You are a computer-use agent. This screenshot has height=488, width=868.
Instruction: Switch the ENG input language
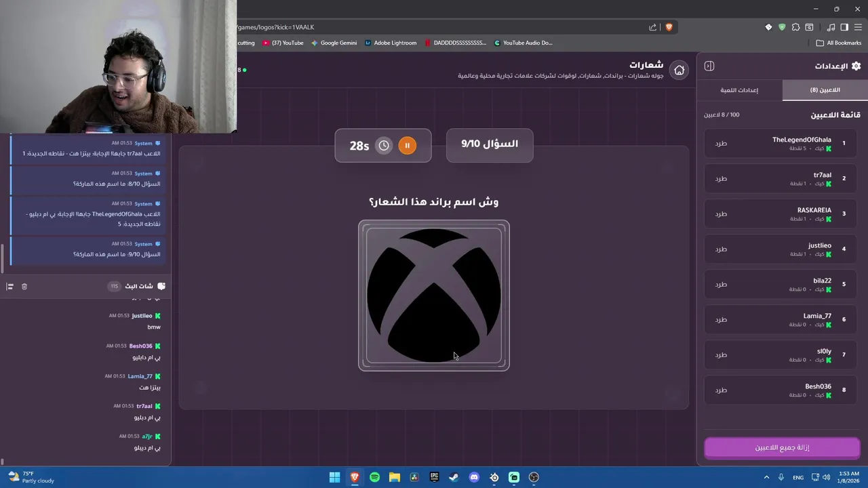[798, 477]
